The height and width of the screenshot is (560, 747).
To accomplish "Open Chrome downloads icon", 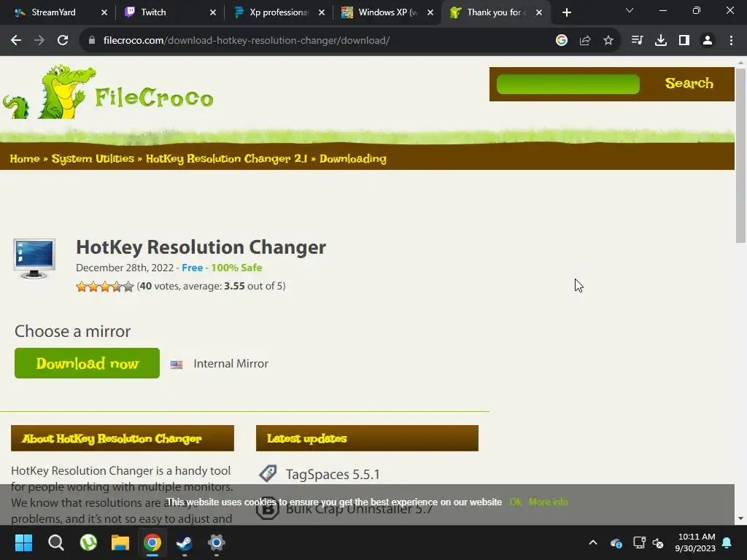I will pyautogui.click(x=661, y=41).
